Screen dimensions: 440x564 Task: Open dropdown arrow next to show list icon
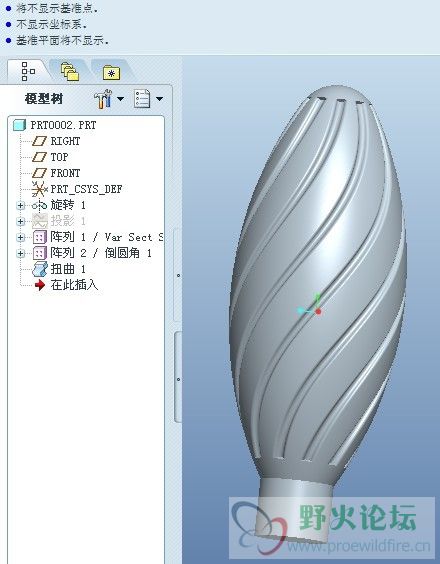click(159, 99)
